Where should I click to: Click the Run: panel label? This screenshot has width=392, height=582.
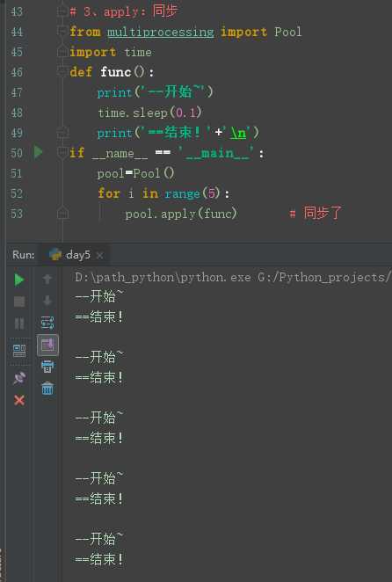tap(23, 255)
